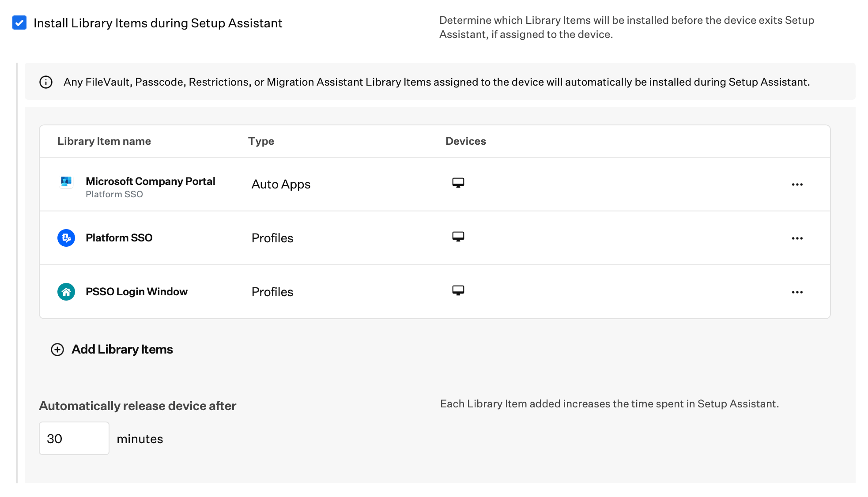Click the PSSO Login Window item name
This screenshot has height=497, width=868.
click(x=136, y=292)
